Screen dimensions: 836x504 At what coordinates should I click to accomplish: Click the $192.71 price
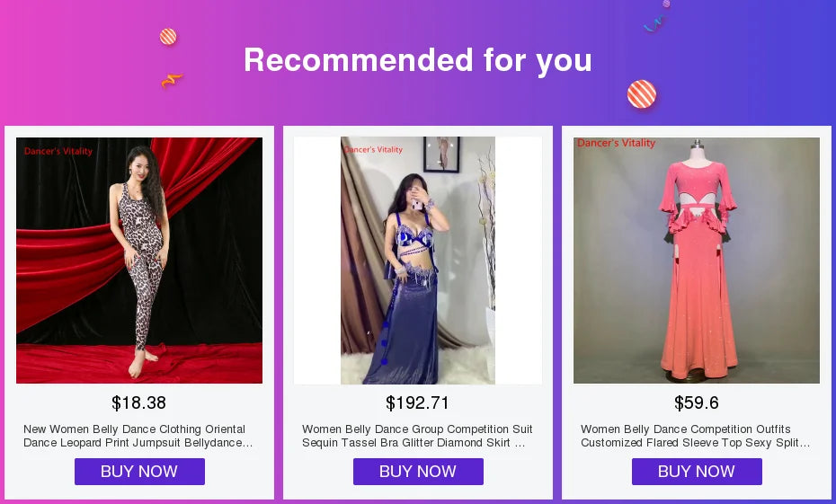[417, 403]
